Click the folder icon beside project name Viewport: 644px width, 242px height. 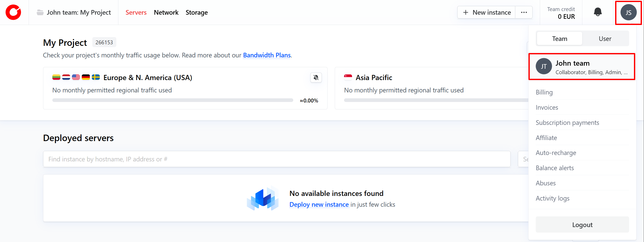(40, 12)
